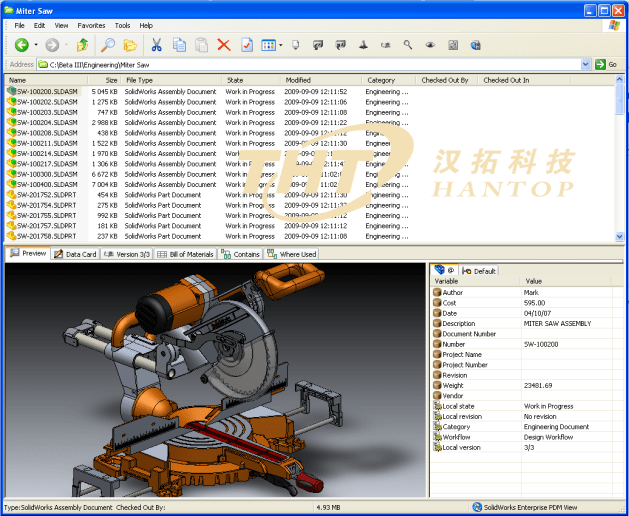Click the Category column header
The image size is (629, 516).
388,80
